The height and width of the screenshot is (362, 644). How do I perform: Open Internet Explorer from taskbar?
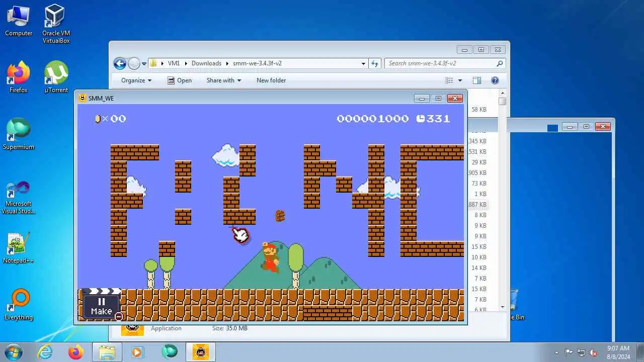(x=46, y=352)
